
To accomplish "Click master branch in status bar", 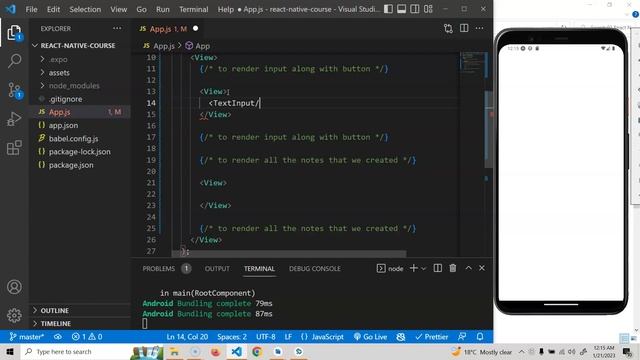I will click(27, 337).
